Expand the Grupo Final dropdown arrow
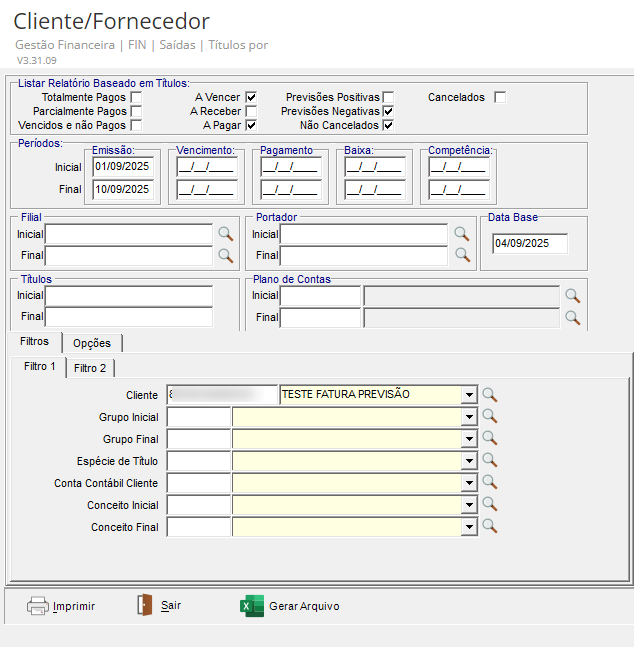The width and height of the screenshot is (634, 647). 469,439
